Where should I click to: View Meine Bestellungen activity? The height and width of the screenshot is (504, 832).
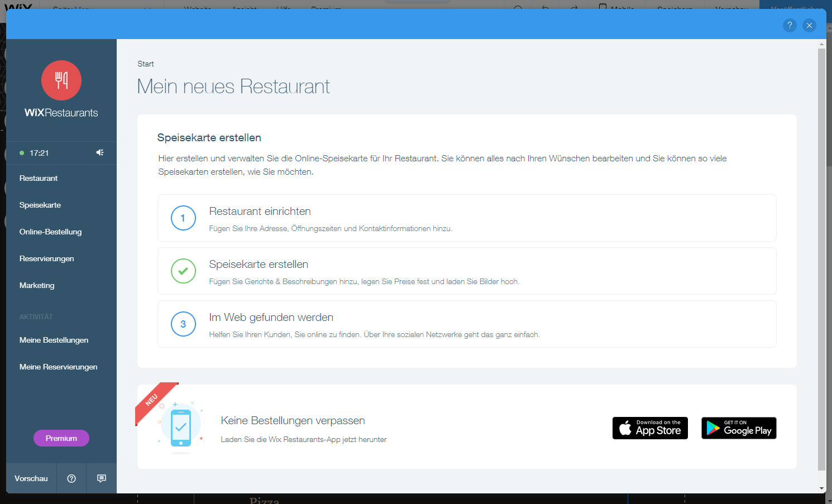[x=54, y=340]
